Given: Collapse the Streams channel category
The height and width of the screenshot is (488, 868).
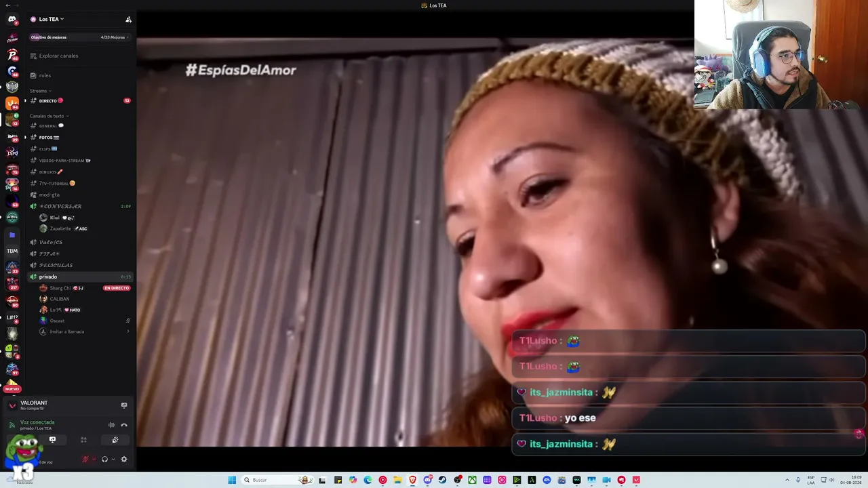Looking at the screenshot, I should [40, 91].
